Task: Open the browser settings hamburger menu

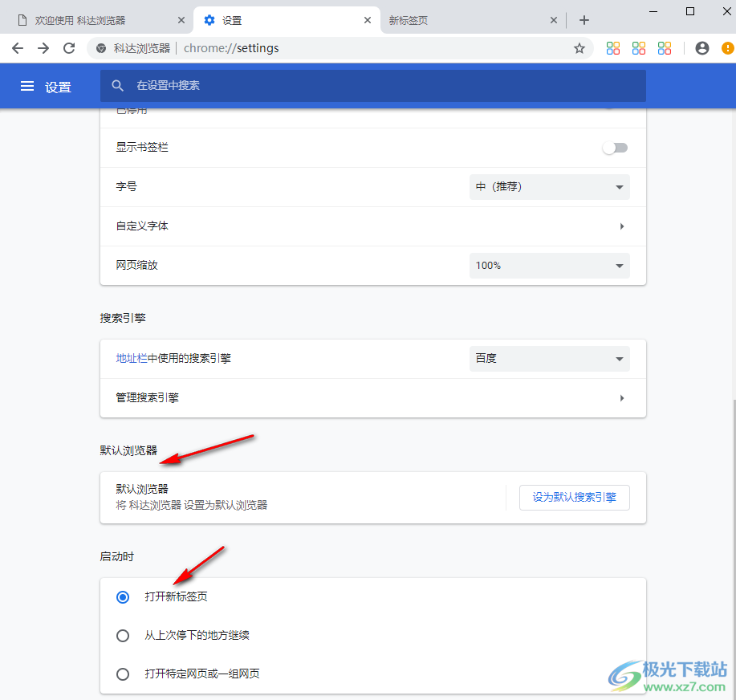Action: pos(26,86)
